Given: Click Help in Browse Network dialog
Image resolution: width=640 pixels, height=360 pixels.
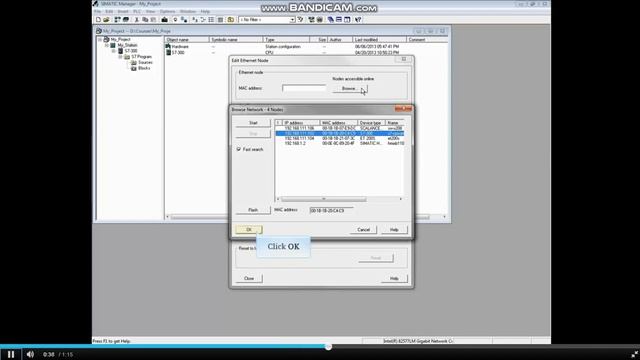Looking at the screenshot, I should click(394, 230).
